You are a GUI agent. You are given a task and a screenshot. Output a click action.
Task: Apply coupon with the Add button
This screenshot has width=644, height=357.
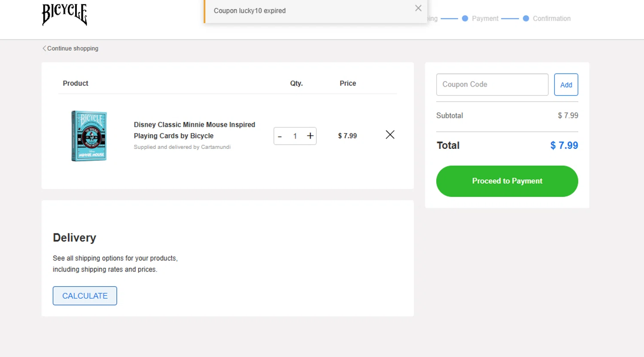pos(566,85)
